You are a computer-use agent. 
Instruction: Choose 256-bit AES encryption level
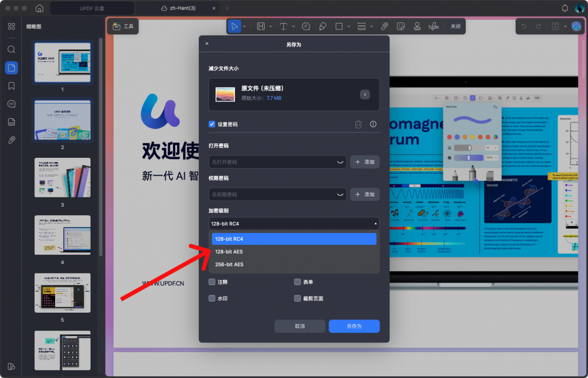pos(294,264)
